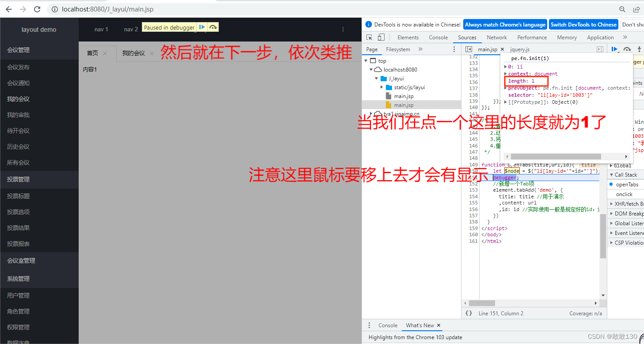Close the 首页 tab
The height and width of the screenshot is (344, 644).
tap(105, 53)
